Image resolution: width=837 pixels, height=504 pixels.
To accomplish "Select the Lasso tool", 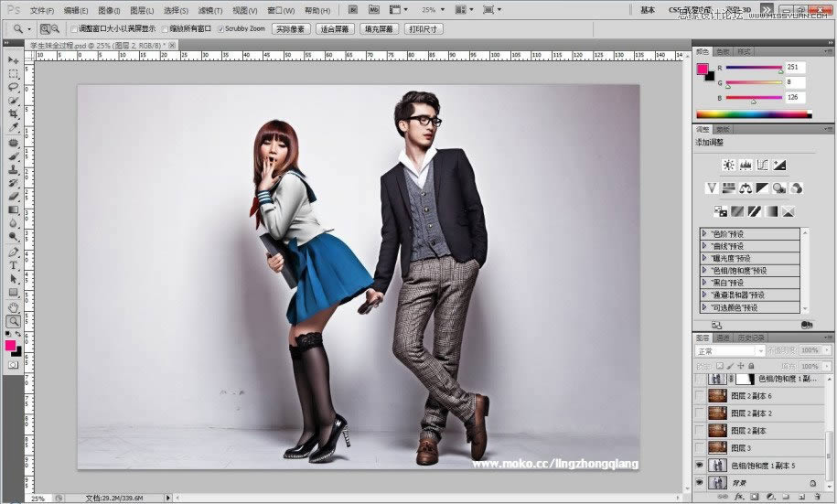I will tap(14, 87).
